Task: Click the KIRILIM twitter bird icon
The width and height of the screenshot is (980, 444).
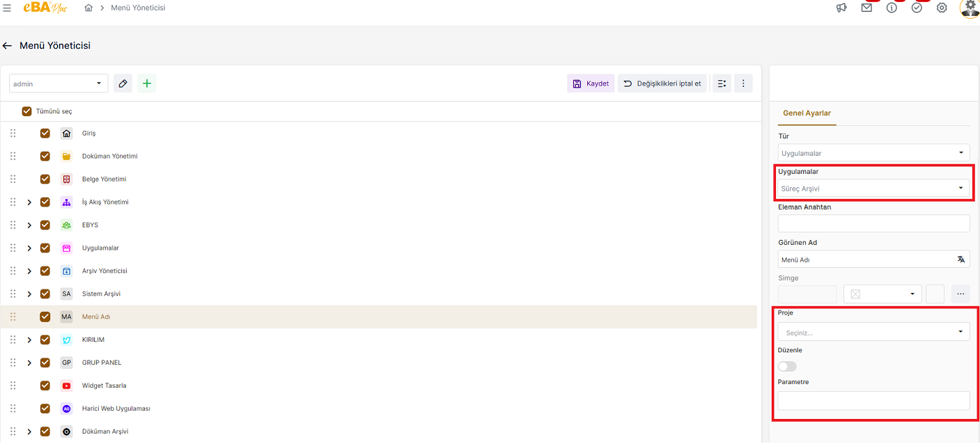Action: coord(66,340)
